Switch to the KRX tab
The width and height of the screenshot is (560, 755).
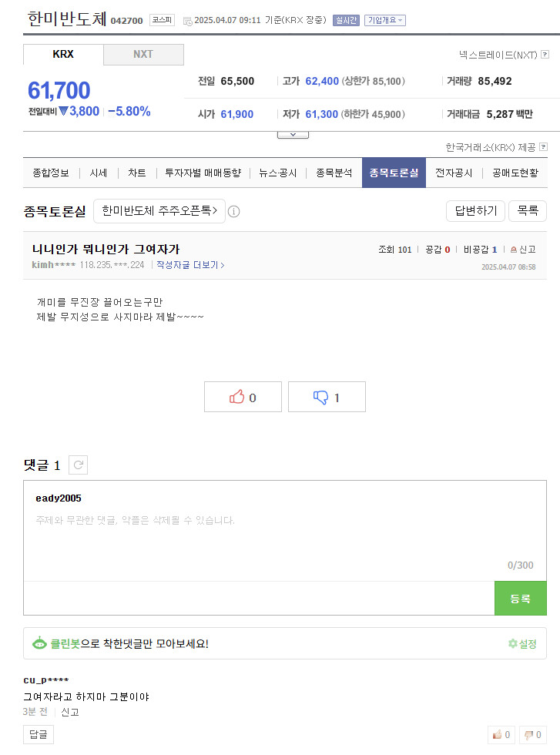63,55
